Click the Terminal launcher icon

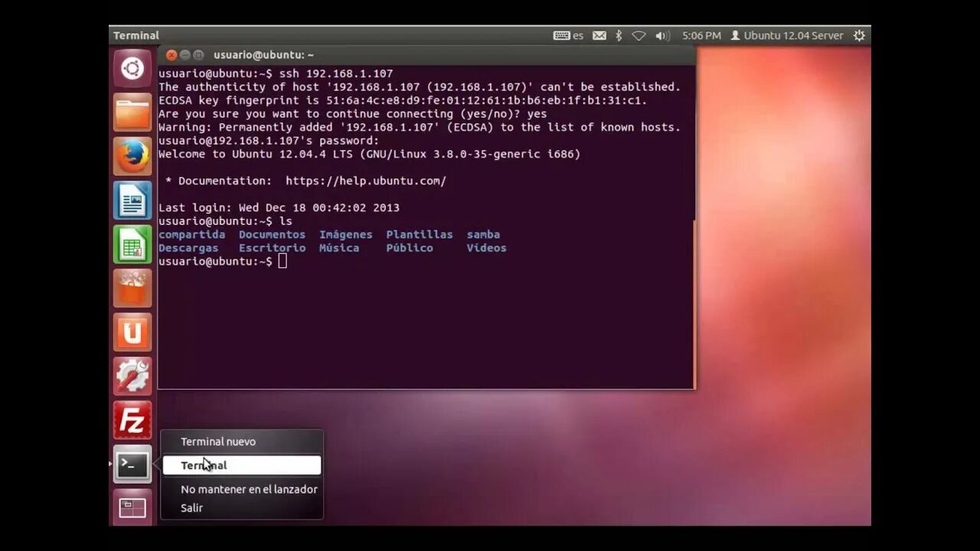[x=132, y=465]
